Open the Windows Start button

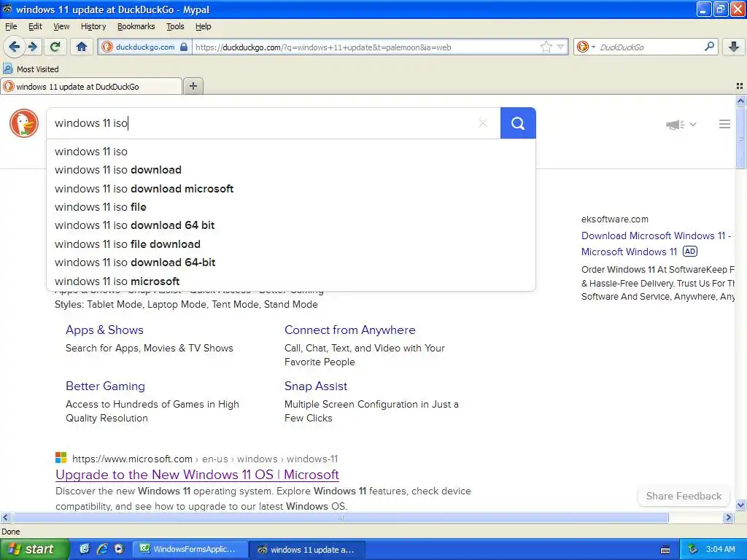(34, 549)
